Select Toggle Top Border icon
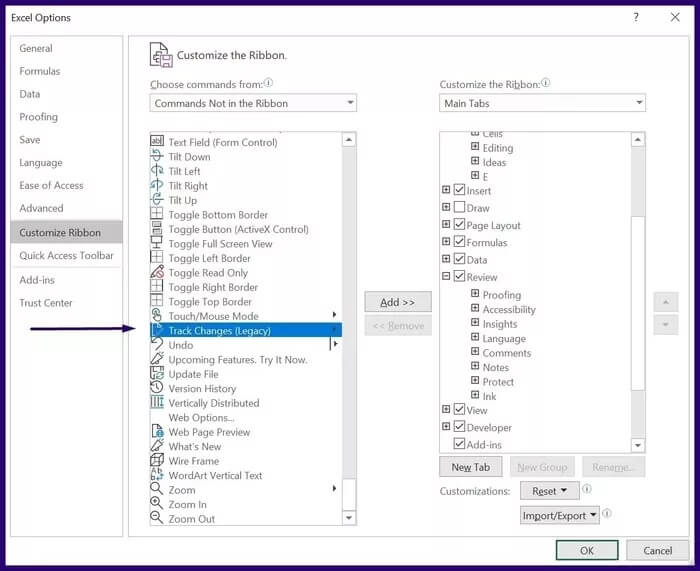Viewport: 700px width, 571px height. pyautogui.click(x=157, y=300)
